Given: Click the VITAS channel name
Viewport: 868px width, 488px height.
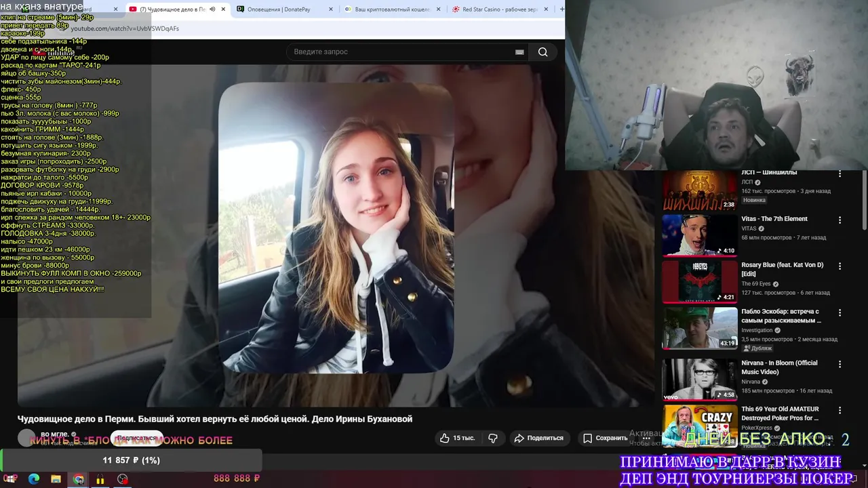Looking at the screenshot, I should (749, 228).
